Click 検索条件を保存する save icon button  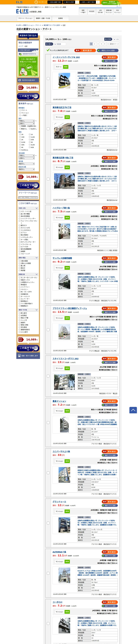[x=28, y=54]
